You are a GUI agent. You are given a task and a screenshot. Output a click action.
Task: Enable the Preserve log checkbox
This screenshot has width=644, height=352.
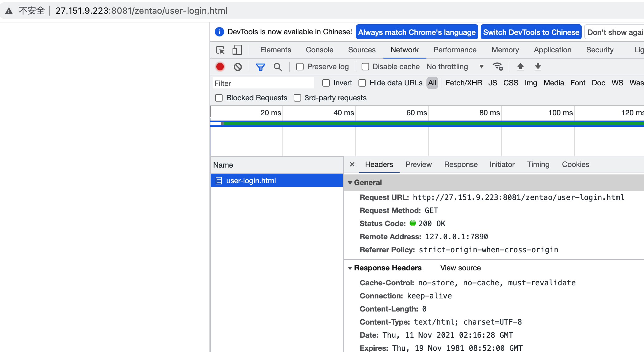[300, 67]
